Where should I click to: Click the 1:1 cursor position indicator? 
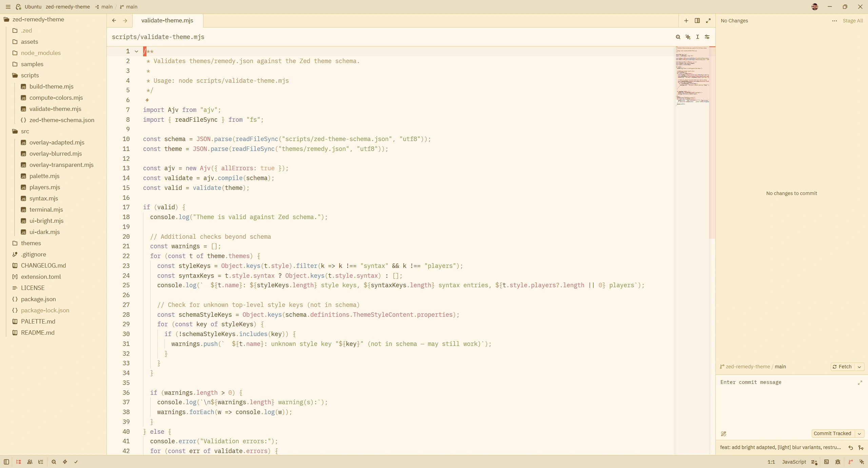[771, 462]
